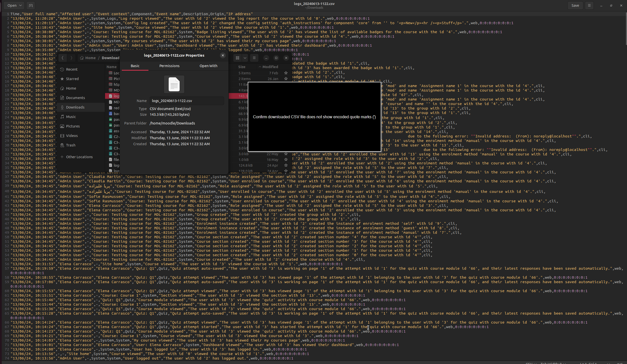The width and height of the screenshot is (627, 364).
Task: Star the file modified 22 May
Action: pos(286,154)
